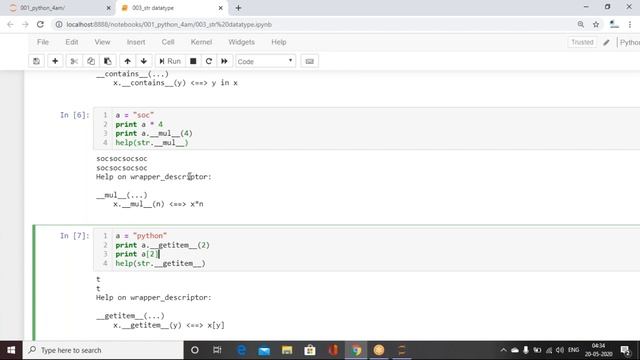Click the Trusted notebook button
Screen dimensions: 640x360
click(x=582, y=42)
